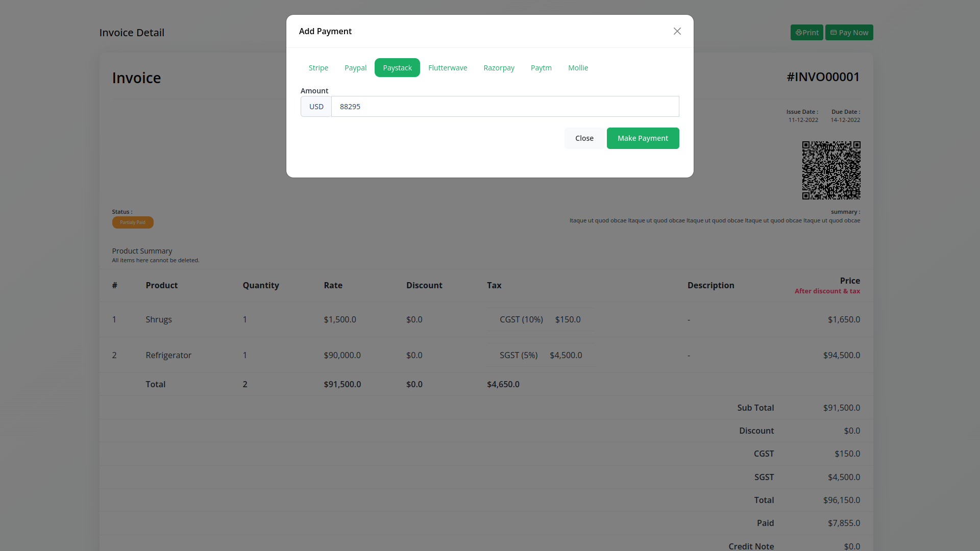Select the Paystack payment tab
Viewport: 980px width, 551px height.
click(397, 68)
